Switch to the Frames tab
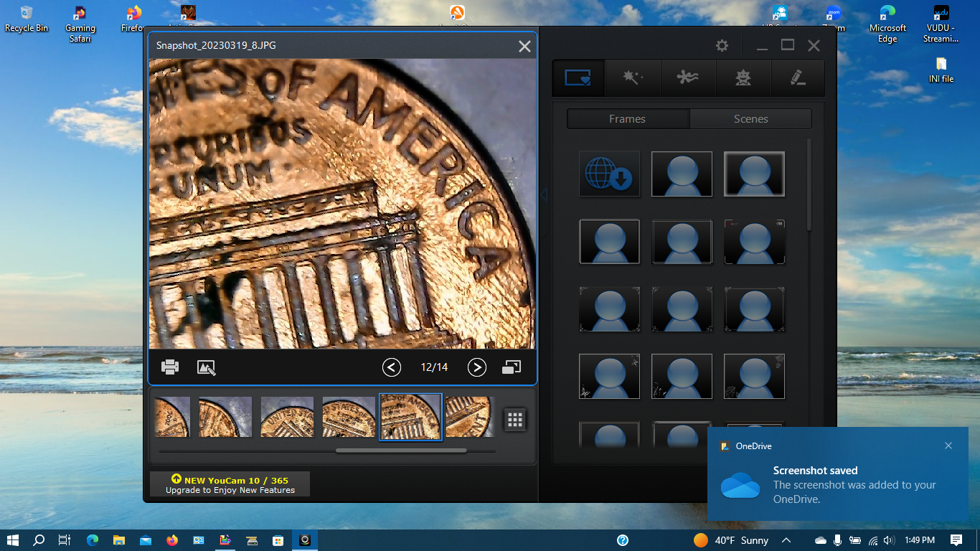 (628, 119)
